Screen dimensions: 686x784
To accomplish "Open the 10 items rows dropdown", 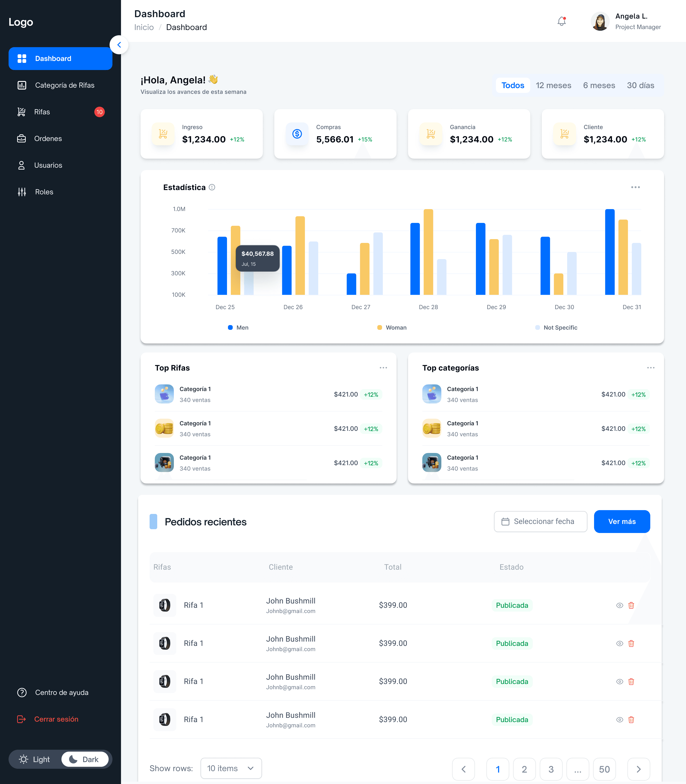I will click(231, 768).
